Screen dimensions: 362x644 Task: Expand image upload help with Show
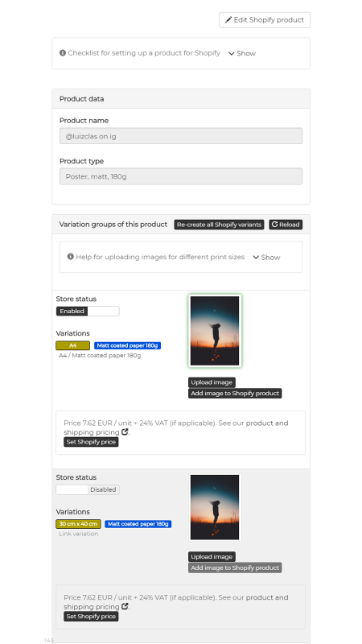(266, 257)
